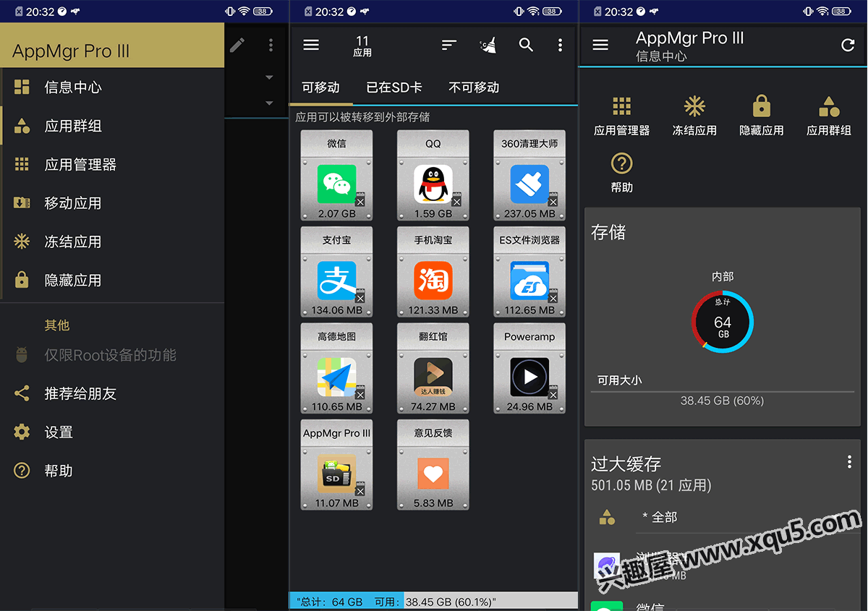Switch to the 不可移动 tab
Screen dimensions: 868x611
coord(475,87)
